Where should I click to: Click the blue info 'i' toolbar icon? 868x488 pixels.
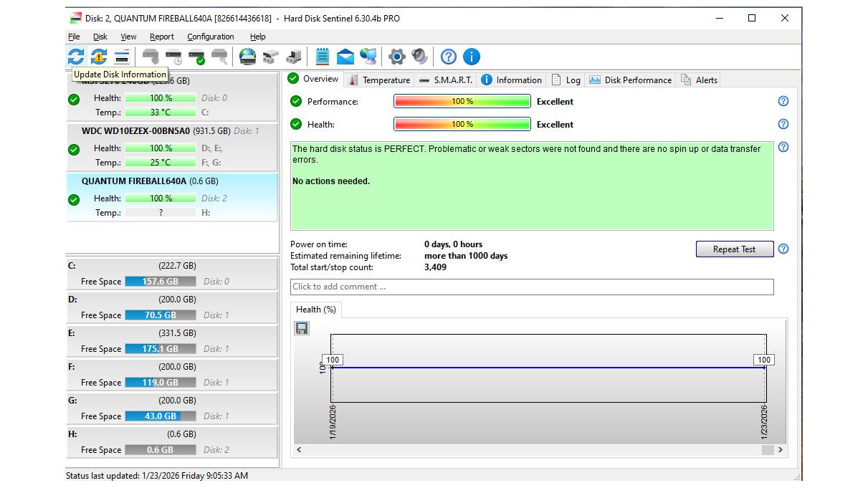471,57
